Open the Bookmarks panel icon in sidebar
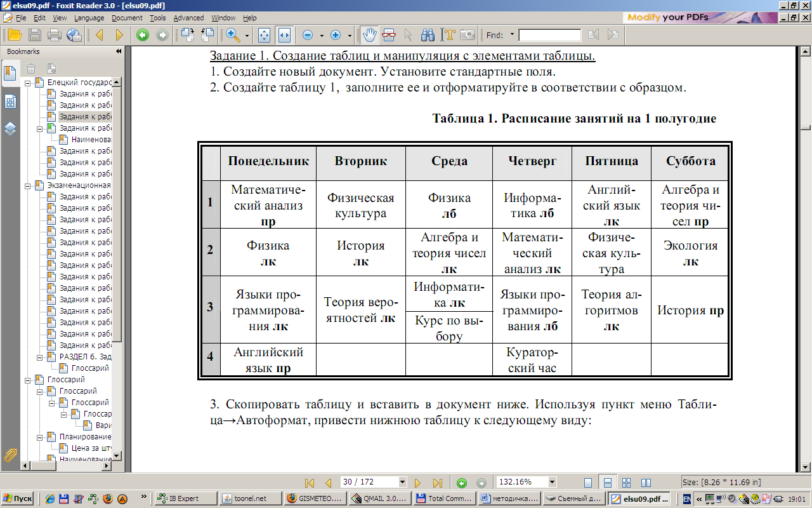The width and height of the screenshot is (812, 508). pos(10,74)
